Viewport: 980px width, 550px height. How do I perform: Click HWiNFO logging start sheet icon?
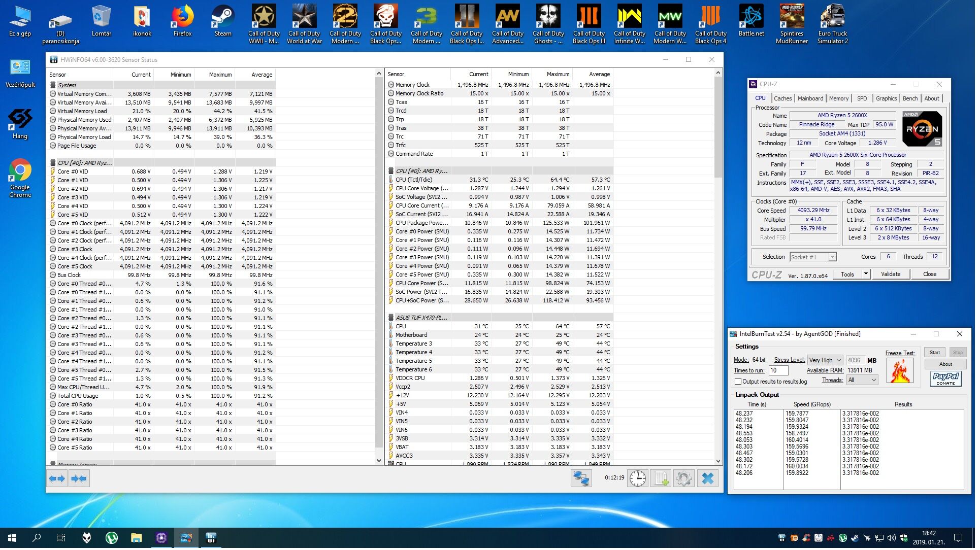(x=664, y=480)
